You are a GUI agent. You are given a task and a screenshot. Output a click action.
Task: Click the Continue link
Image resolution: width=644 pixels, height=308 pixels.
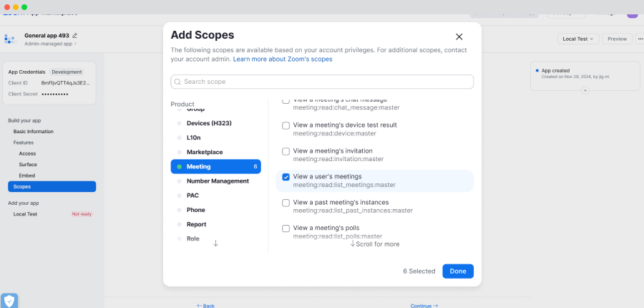point(424,306)
